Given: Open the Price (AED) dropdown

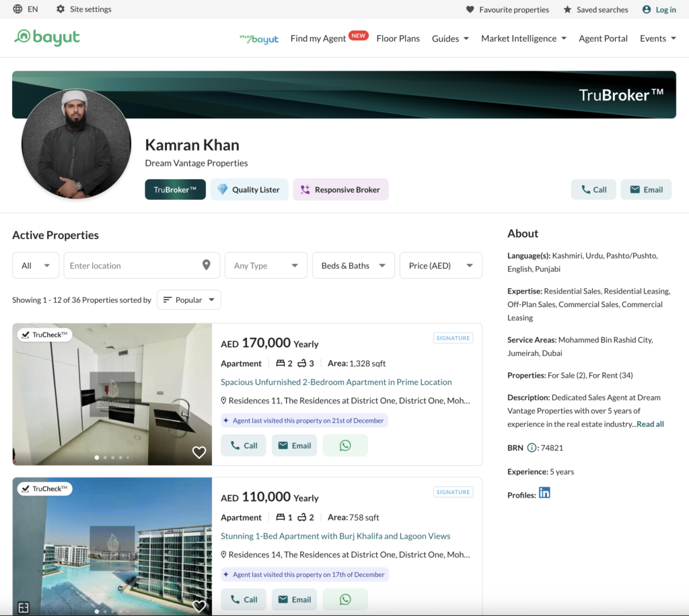Looking at the screenshot, I should coord(441,265).
